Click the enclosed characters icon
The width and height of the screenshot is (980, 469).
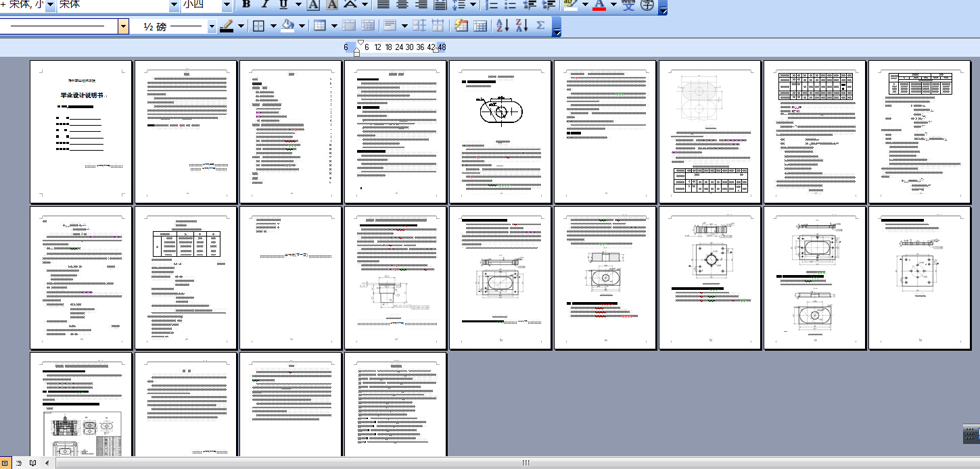point(647,5)
